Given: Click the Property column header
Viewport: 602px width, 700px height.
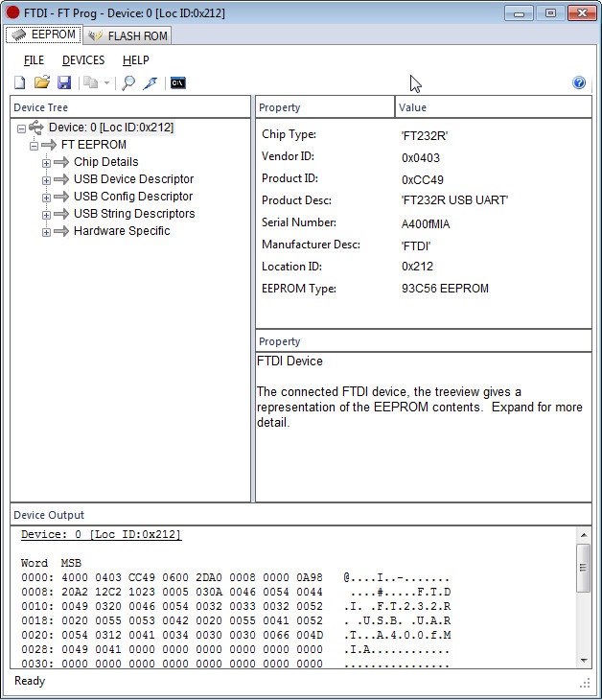Looking at the screenshot, I should point(325,107).
